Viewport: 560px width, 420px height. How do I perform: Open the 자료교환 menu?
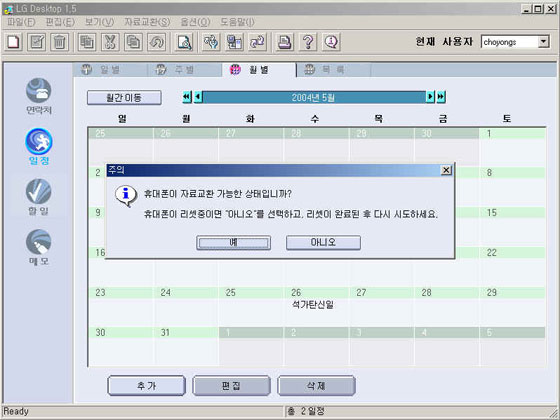tap(147, 22)
